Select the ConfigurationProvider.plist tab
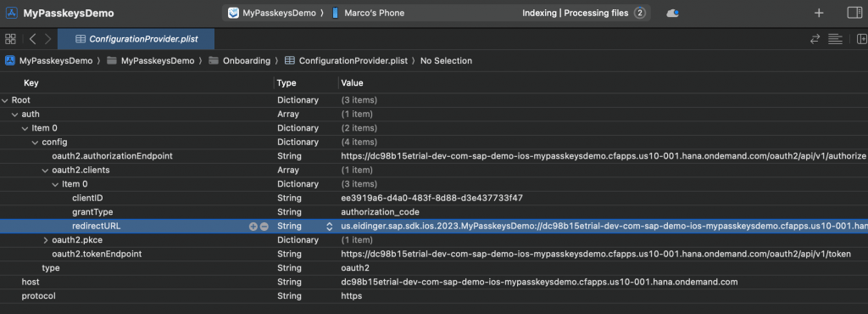 click(x=136, y=39)
